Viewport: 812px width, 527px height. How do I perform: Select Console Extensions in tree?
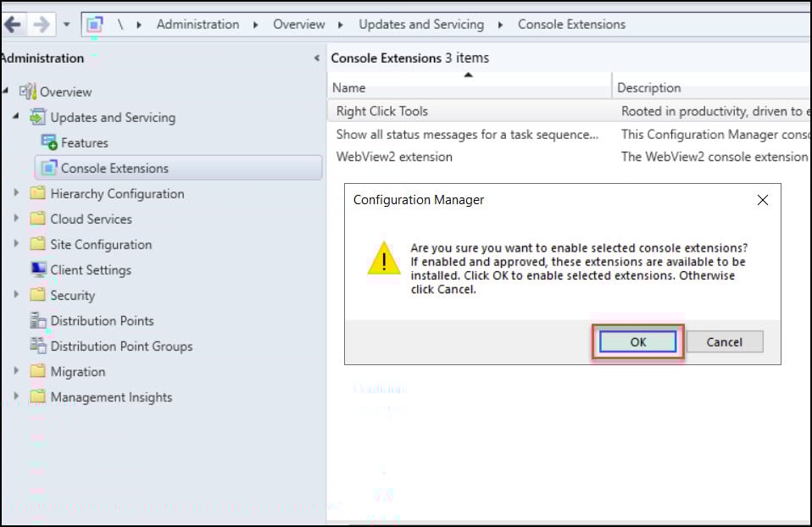[178, 168]
